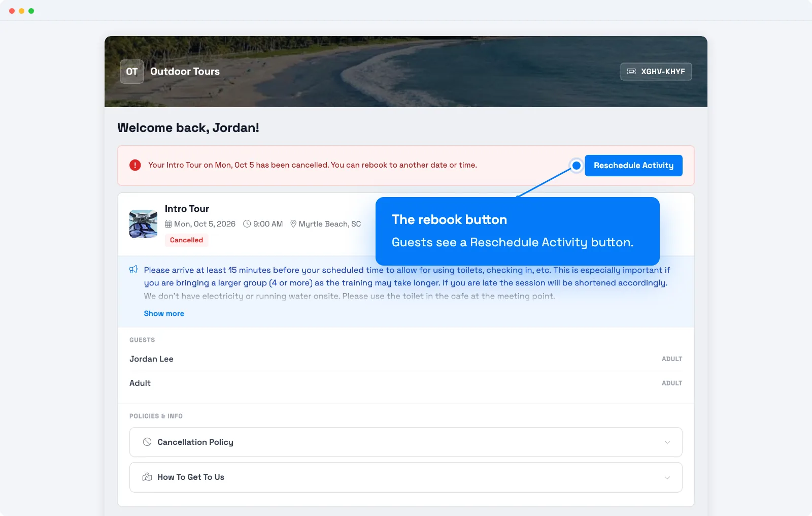Click the XGHV-KHYF booking code button
The width and height of the screenshot is (812, 516).
click(656, 72)
